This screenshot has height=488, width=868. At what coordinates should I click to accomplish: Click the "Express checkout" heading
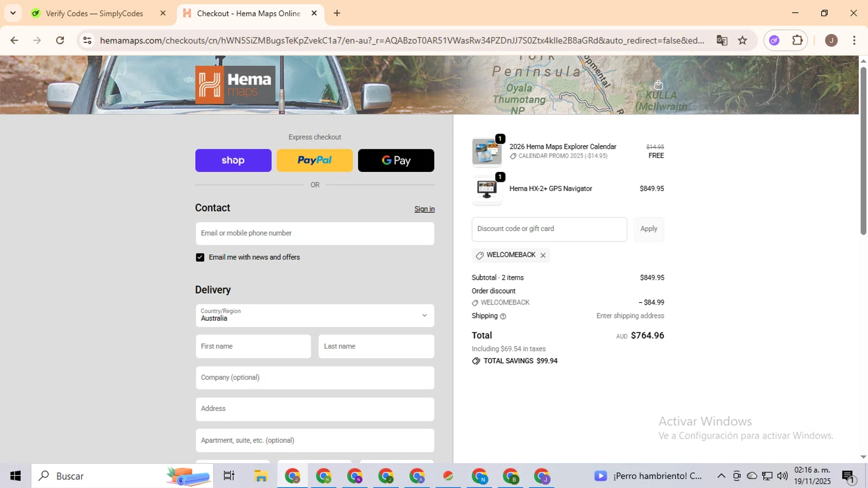pos(315,137)
